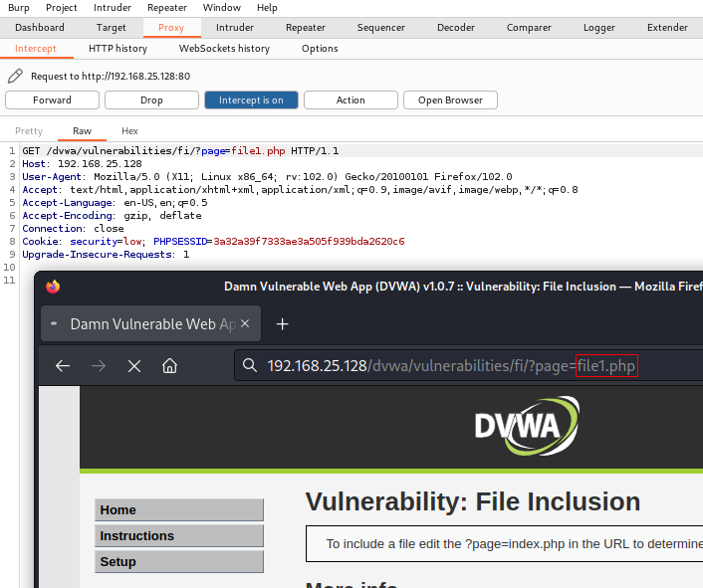Open the Intruder menu in menu bar
Viewport: 703px width, 588px height.
[x=113, y=8]
